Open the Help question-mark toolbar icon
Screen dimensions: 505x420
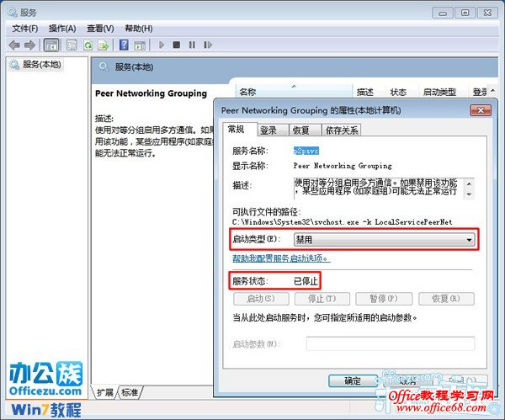coord(124,45)
